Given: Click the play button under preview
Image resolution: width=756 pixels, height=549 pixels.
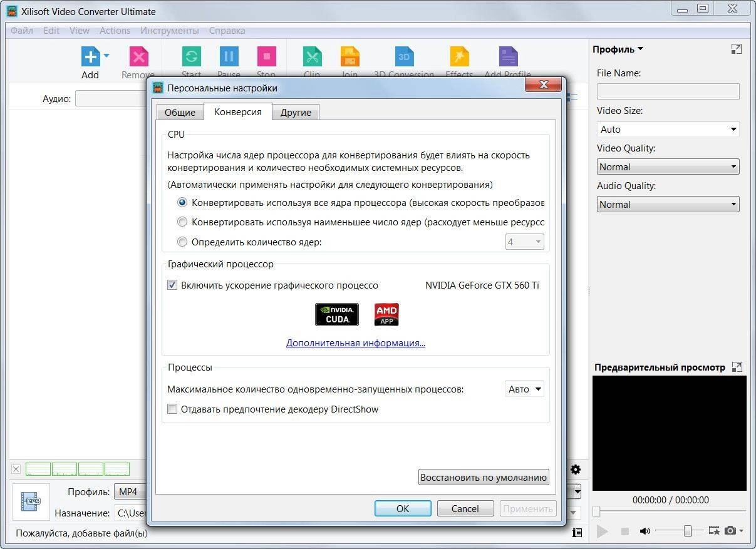Looking at the screenshot, I should coord(602,531).
